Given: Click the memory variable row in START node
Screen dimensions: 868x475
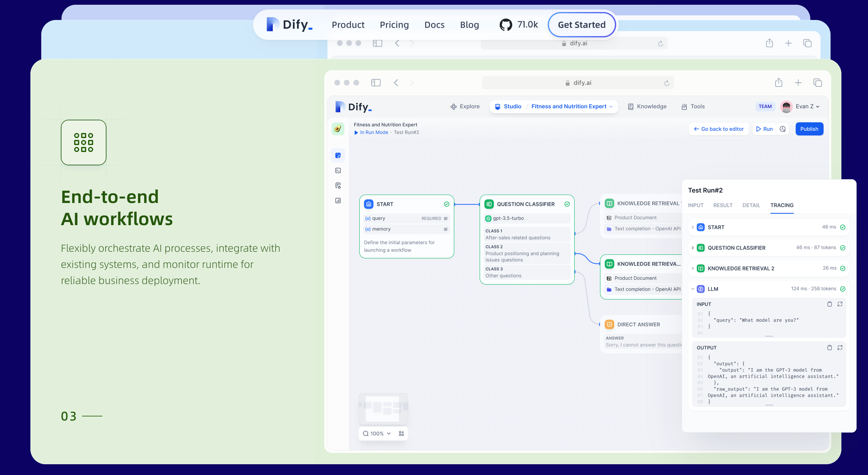Looking at the screenshot, I should point(407,229).
